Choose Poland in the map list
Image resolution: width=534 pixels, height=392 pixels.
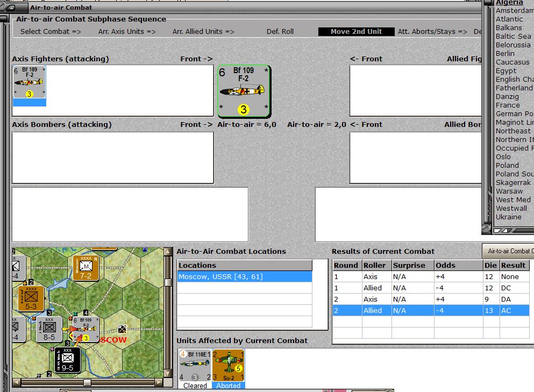coord(507,165)
